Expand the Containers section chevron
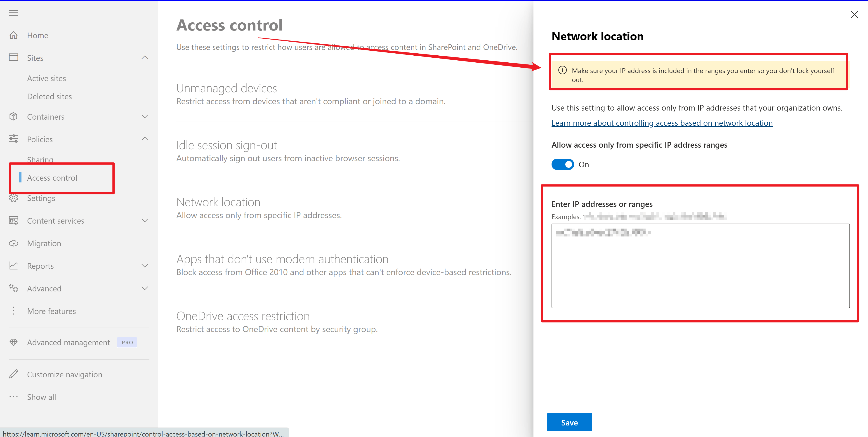 145,117
